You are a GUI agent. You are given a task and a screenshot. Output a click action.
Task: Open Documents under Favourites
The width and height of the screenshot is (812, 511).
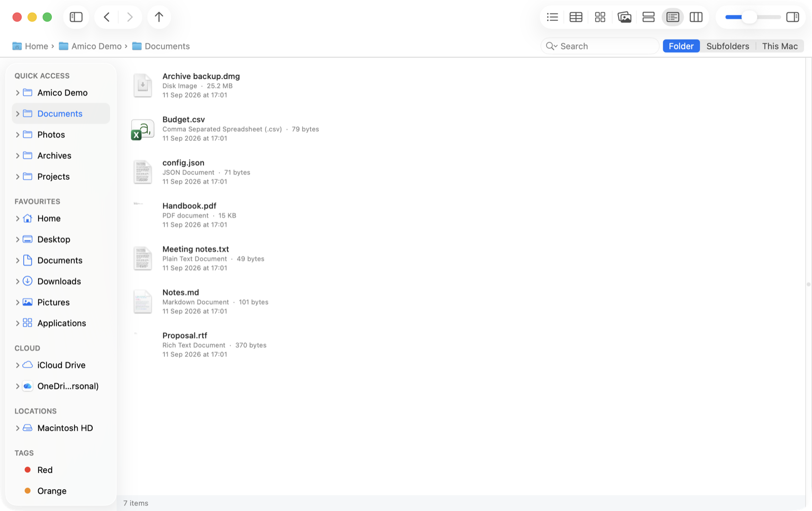tap(61, 261)
